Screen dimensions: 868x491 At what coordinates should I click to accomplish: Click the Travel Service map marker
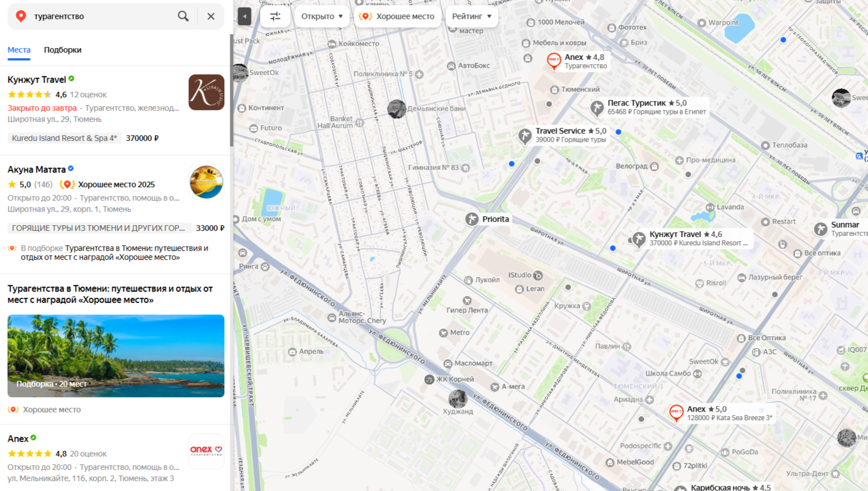coord(524,135)
